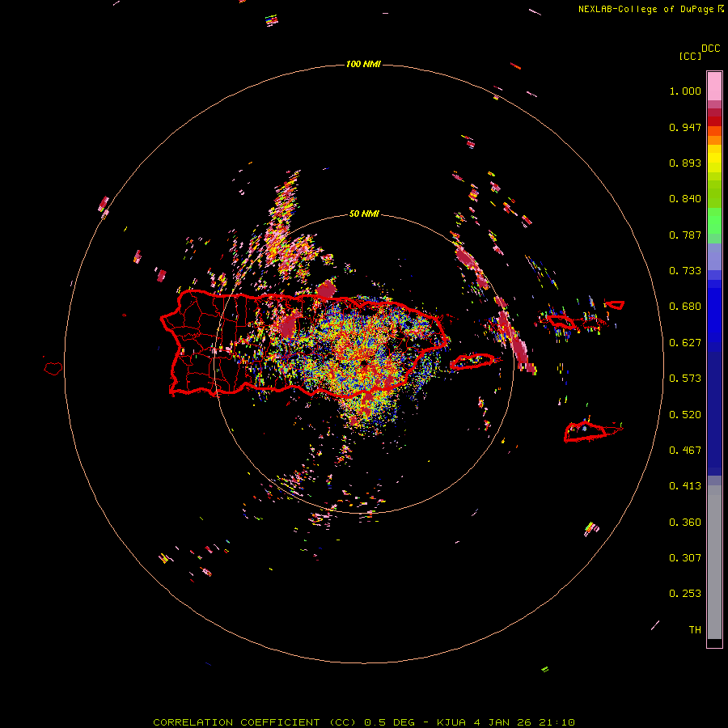
Task: Click the 0.787 color scale value
Action: 685,235
